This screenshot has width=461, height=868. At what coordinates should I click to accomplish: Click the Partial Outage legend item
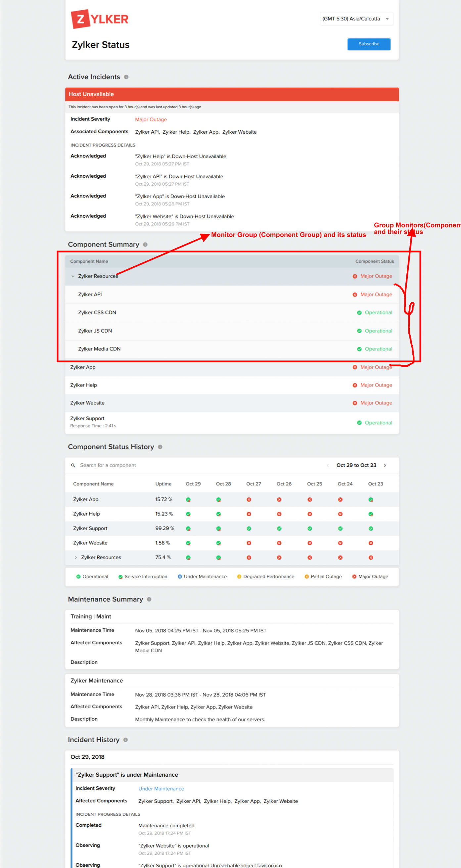(323, 576)
